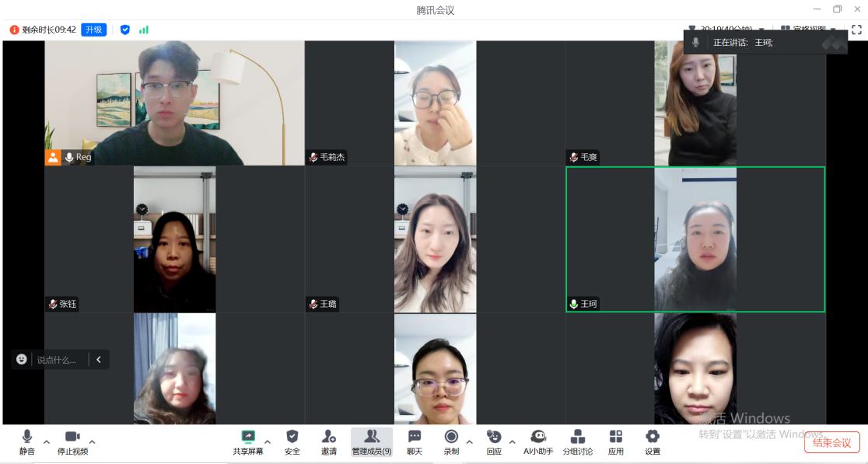868x464 pixels.
Task: Expand video options arrow beside 停止视频
Action: (93, 441)
